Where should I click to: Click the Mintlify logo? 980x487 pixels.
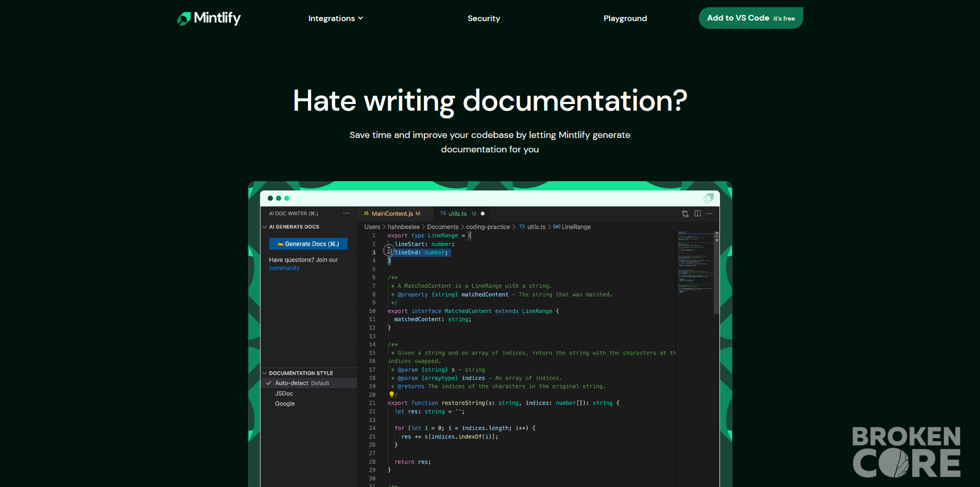point(209,19)
